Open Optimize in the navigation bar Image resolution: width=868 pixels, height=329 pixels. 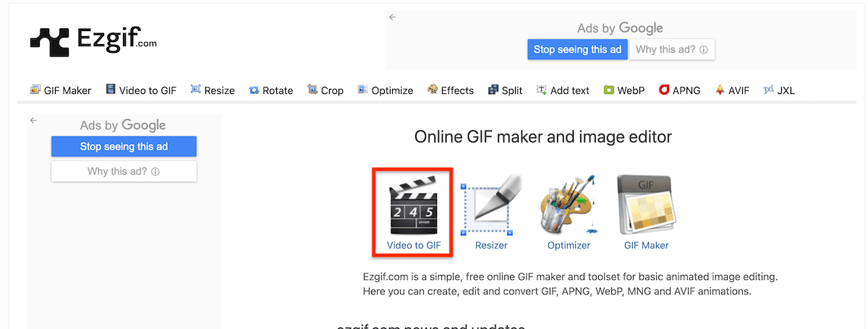tap(386, 90)
